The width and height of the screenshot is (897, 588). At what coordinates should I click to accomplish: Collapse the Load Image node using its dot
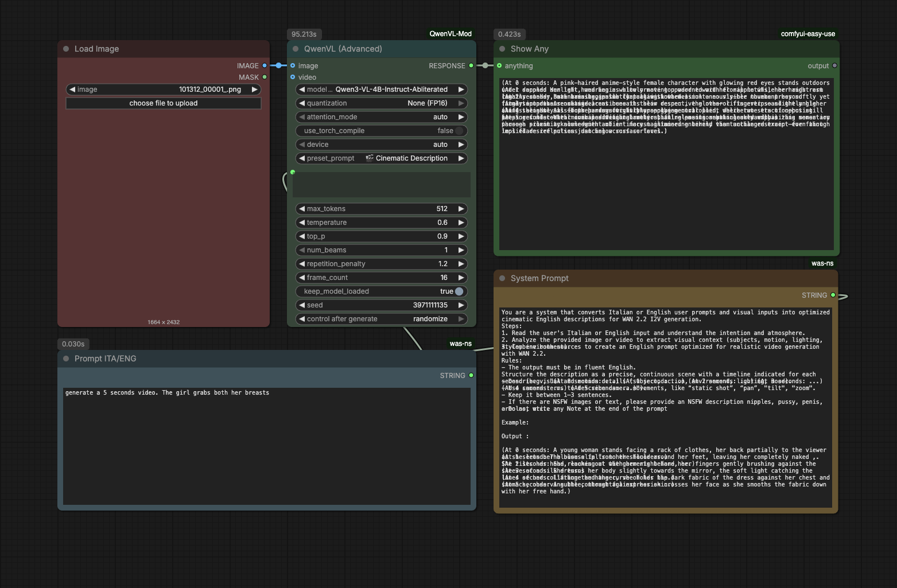pos(66,49)
